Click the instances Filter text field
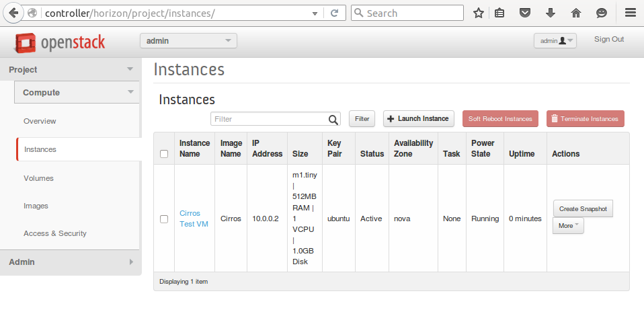The image size is (644, 316). (x=269, y=119)
